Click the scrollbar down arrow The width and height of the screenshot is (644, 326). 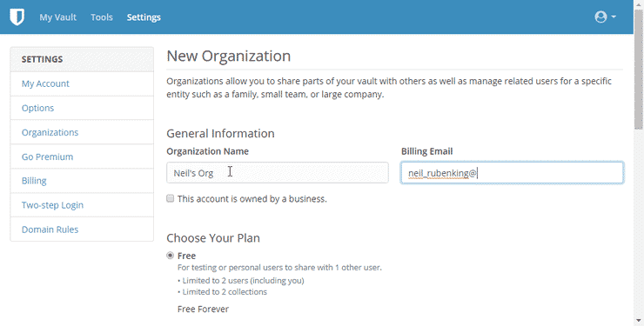click(x=639, y=321)
